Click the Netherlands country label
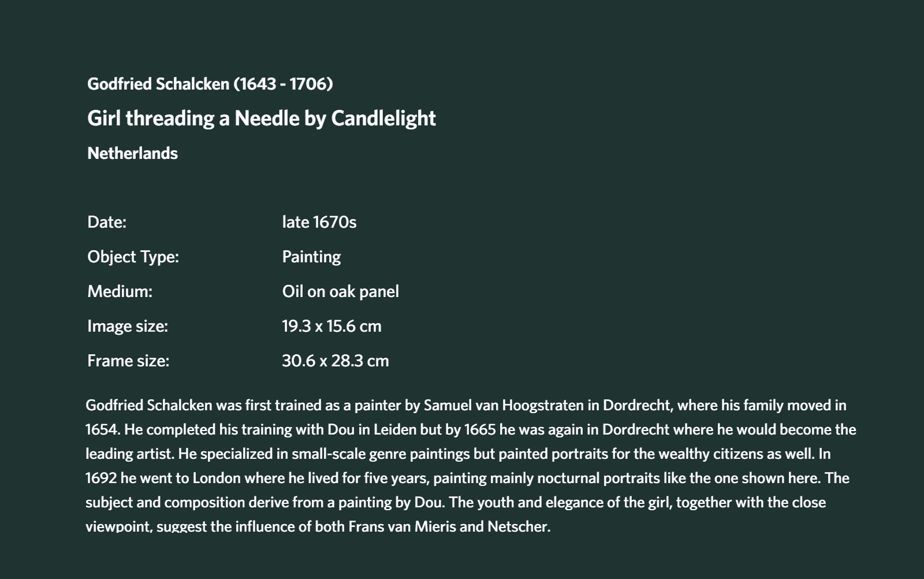This screenshot has height=579, width=924. click(132, 153)
